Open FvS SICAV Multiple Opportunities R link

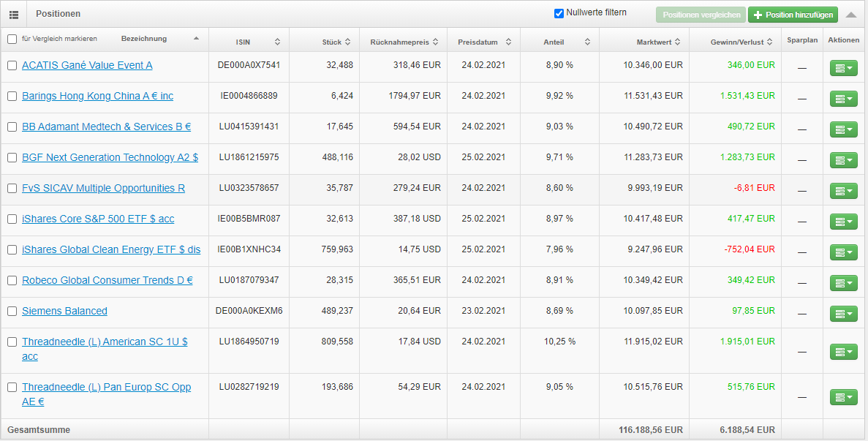[104, 188]
